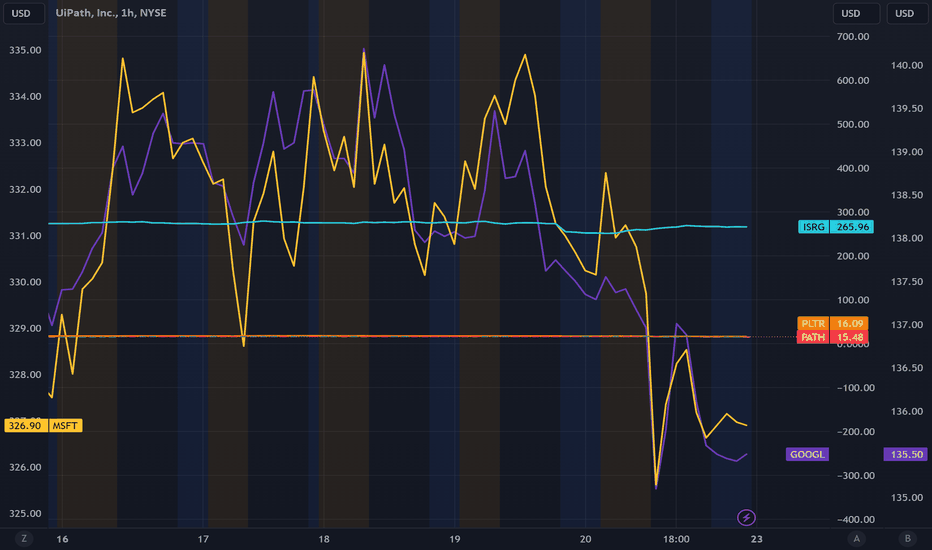Click the purple 135.50 GOOGL price tag
The image size is (932, 550).
pyautogui.click(x=906, y=454)
